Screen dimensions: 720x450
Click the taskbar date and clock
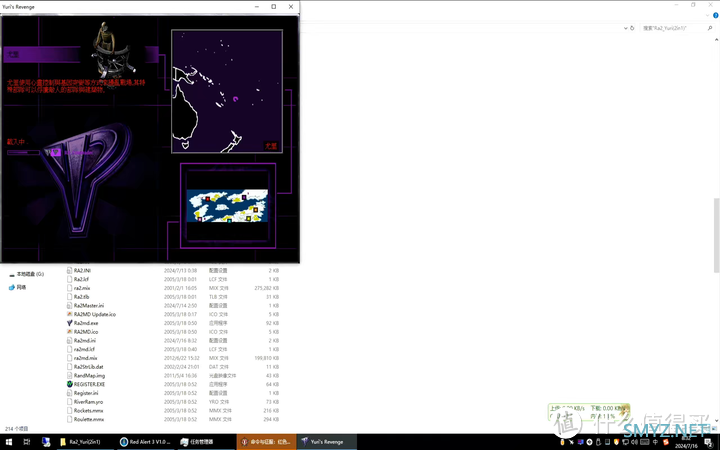point(686,442)
